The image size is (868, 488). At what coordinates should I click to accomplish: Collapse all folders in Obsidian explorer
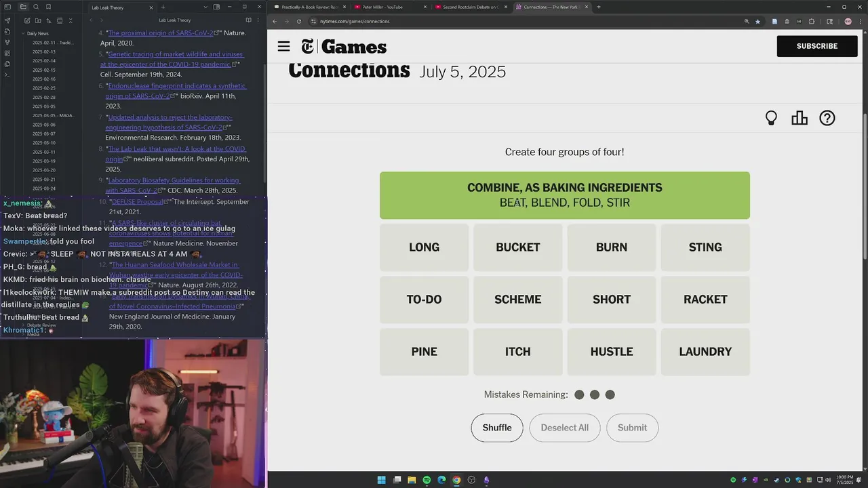[x=71, y=20]
